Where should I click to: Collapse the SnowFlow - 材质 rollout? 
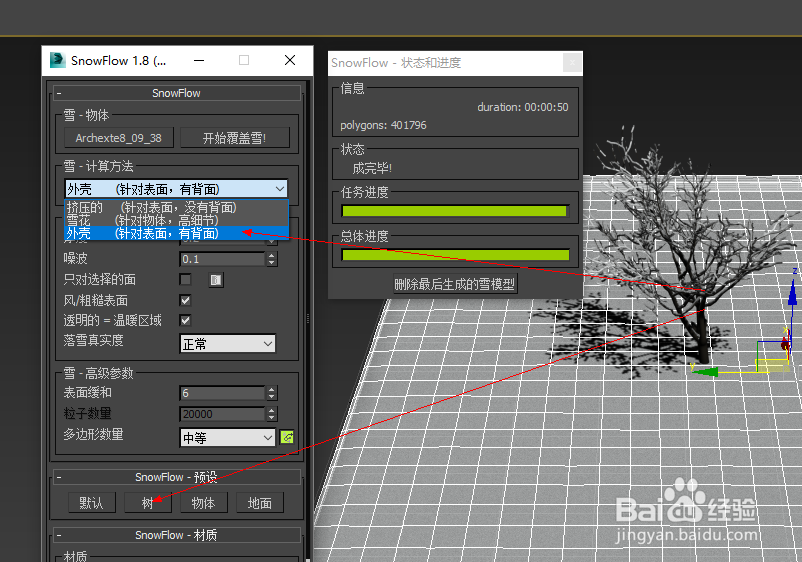(176, 535)
